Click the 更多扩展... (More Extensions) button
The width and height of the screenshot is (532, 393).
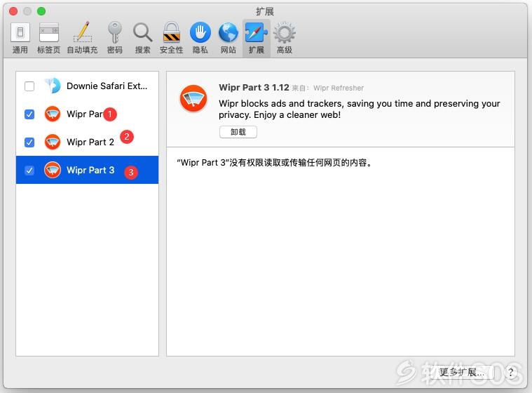click(x=462, y=372)
